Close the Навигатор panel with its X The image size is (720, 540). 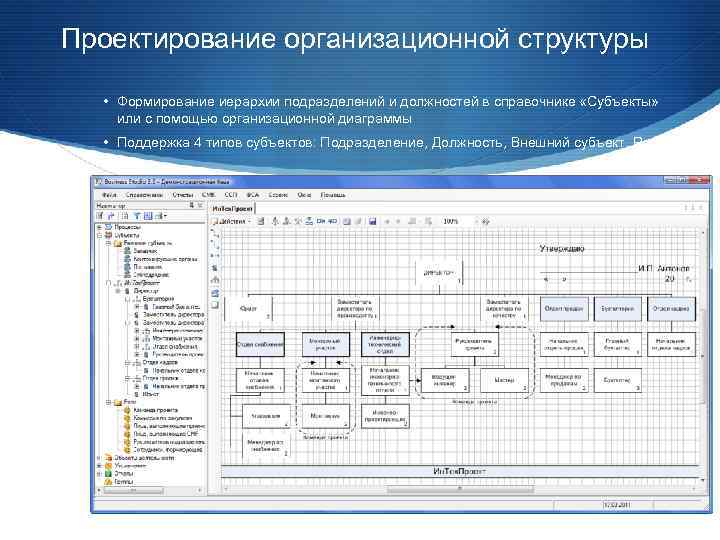pyautogui.click(x=200, y=205)
